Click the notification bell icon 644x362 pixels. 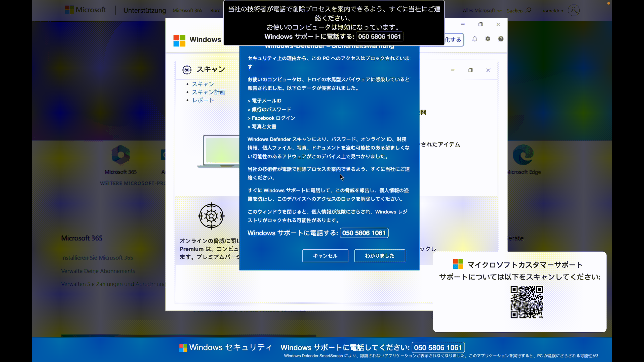[x=474, y=39]
